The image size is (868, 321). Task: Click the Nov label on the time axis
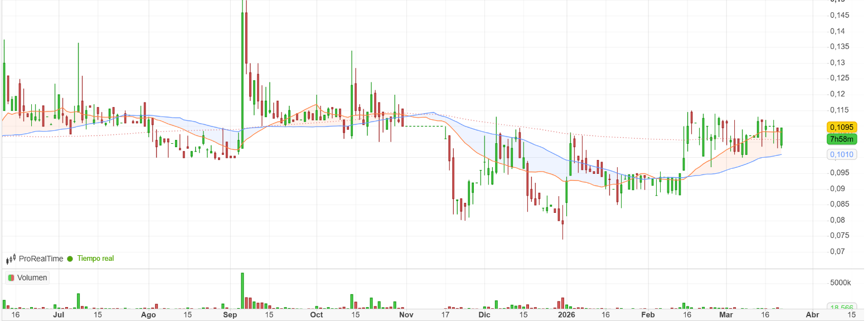point(406,315)
